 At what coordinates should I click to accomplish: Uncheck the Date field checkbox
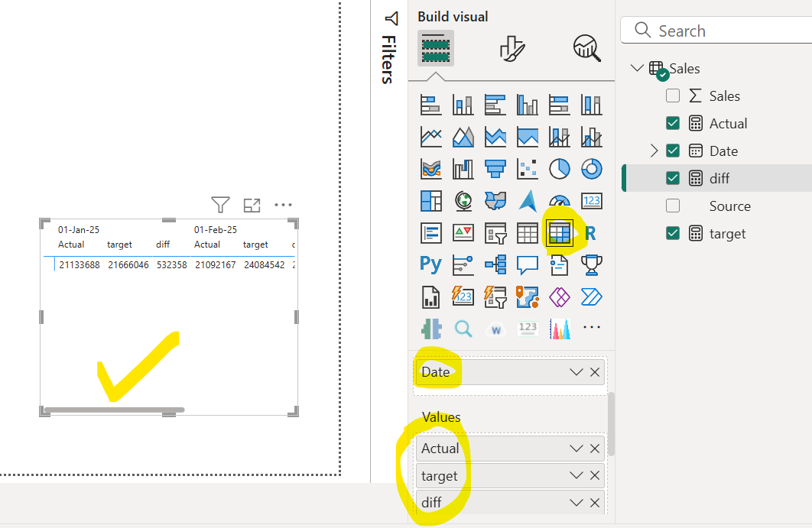pyautogui.click(x=673, y=151)
